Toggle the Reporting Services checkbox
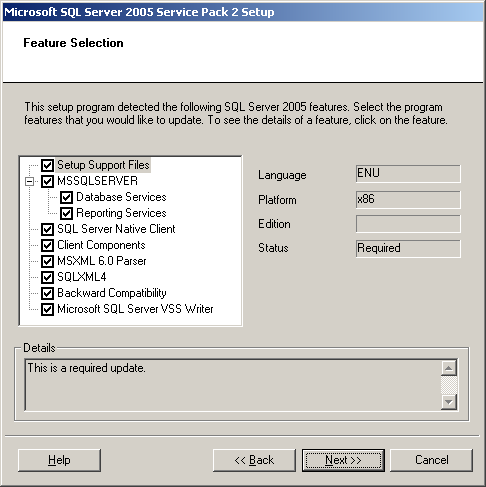Image resolution: width=486 pixels, height=487 pixels. [x=66, y=213]
